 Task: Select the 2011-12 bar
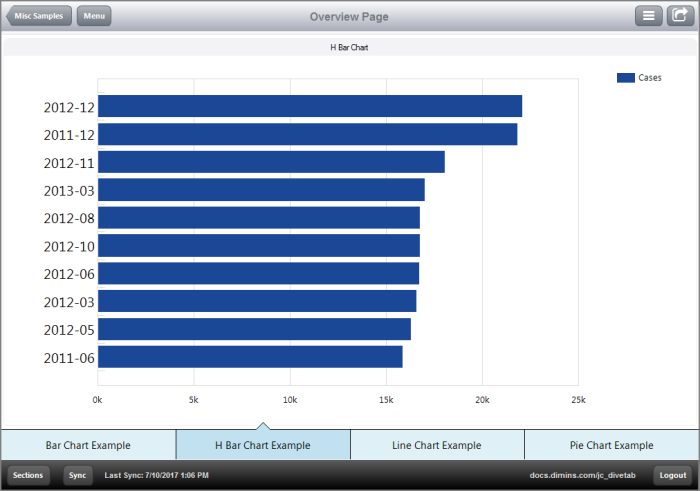point(307,134)
